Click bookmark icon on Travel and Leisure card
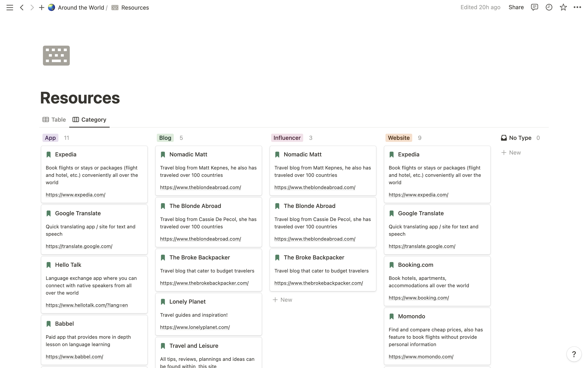 click(163, 346)
